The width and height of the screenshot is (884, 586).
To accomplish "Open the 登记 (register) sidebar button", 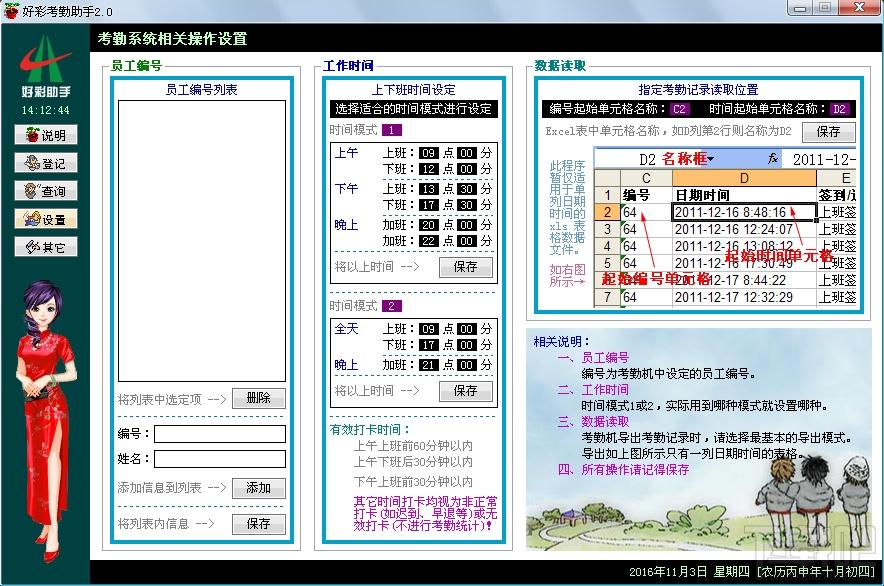I will [46, 164].
